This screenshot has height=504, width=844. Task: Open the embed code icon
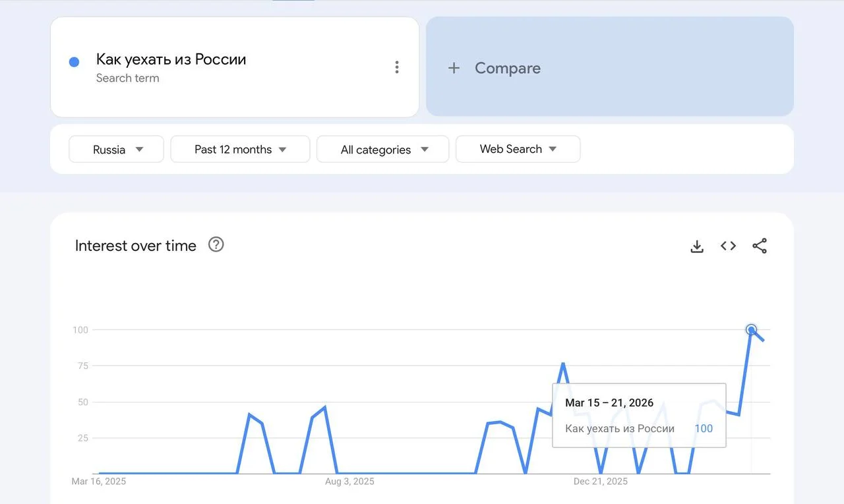coord(728,246)
